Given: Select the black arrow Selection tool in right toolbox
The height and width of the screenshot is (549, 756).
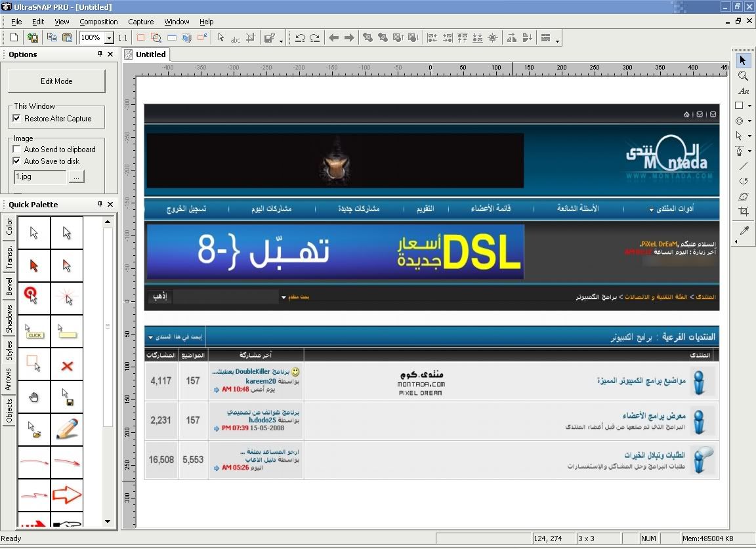Looking at the screenshot, I should pyautogui.click(x=742, y=60).
